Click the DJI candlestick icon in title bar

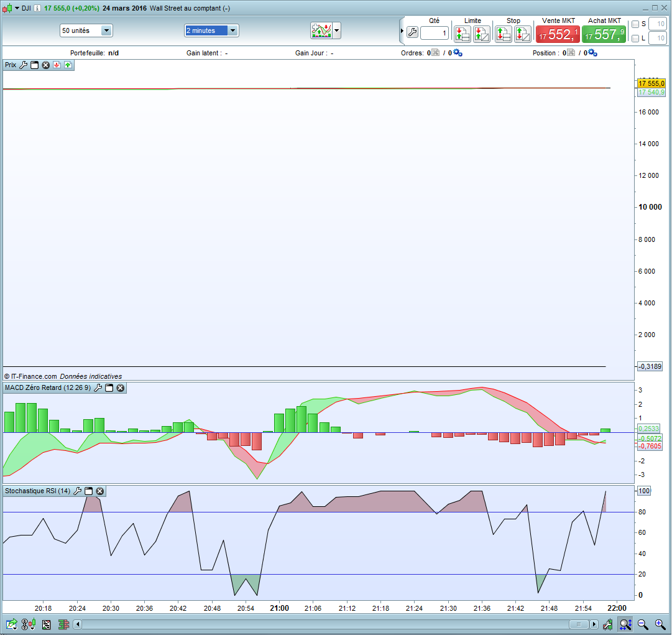click(x=7, y=8)
